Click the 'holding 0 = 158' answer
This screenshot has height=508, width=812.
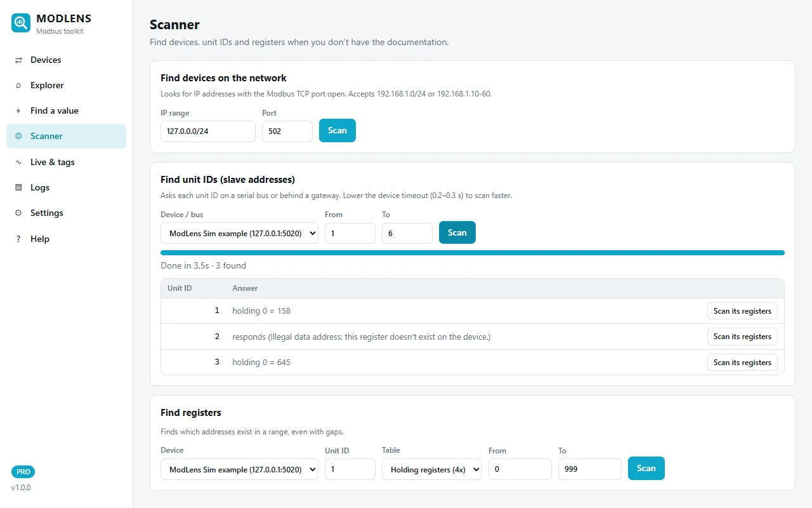(x=261, y=311)
